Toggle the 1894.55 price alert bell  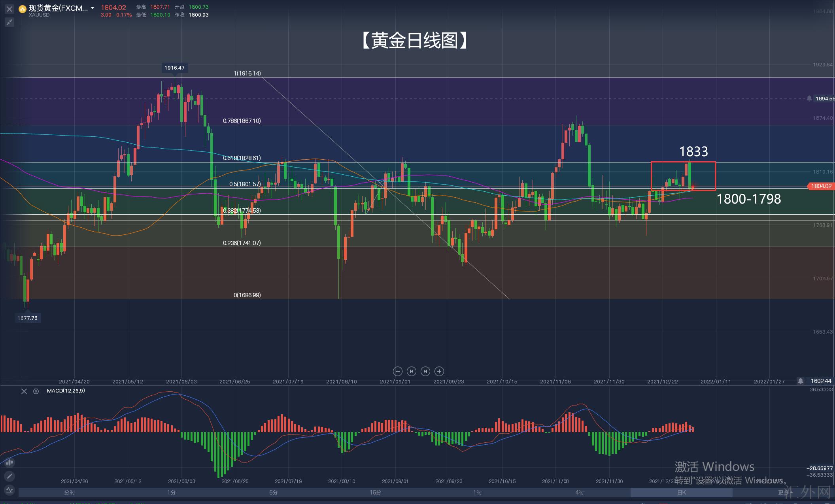point(809,98)
